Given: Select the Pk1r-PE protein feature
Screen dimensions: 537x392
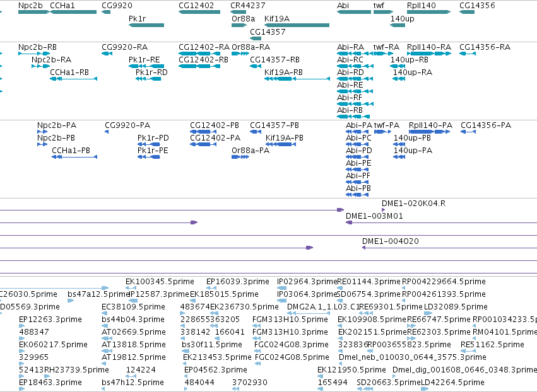Looking at the screenshot, I should (149, 157).
